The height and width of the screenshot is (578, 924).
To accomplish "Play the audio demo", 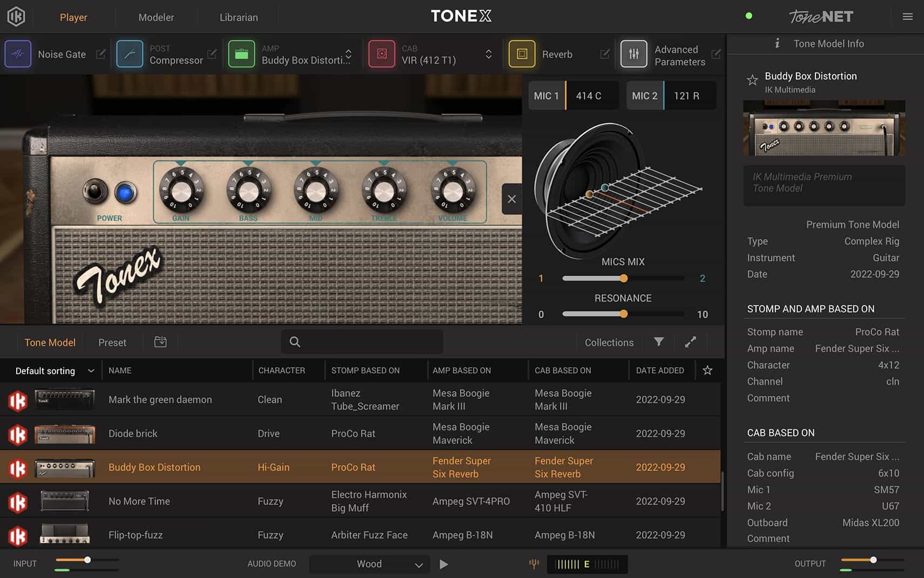I will (444, 564).
